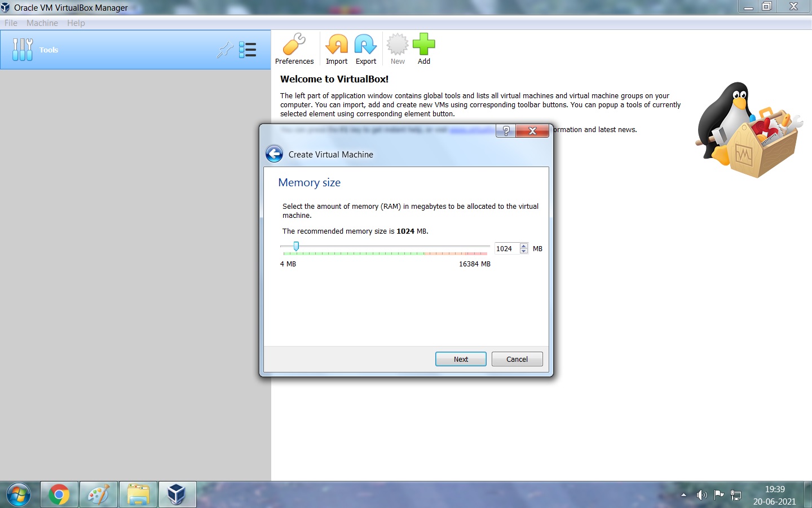Click the VirtualBox taskbar icon
Screen dimensions: 812x508
point(177,495)
